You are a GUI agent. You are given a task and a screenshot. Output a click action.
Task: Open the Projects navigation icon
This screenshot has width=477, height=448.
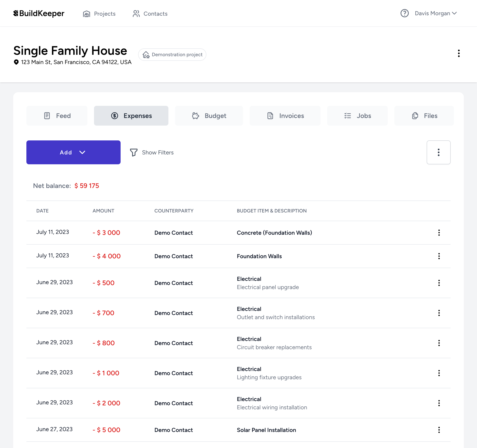[x=86, y=13]
